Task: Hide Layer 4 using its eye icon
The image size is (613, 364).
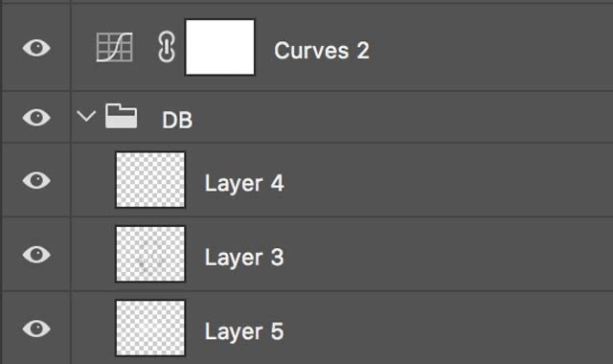Action: [x=36, y=181]
